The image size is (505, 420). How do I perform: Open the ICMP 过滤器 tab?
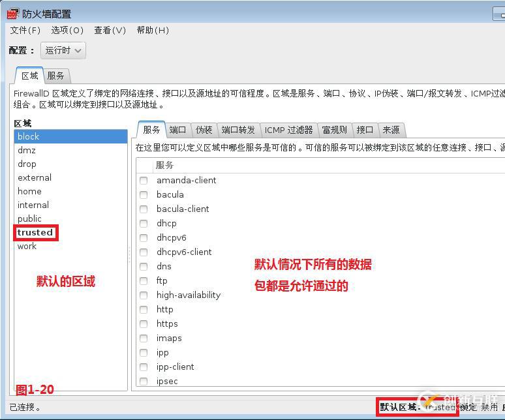(288, 130)
